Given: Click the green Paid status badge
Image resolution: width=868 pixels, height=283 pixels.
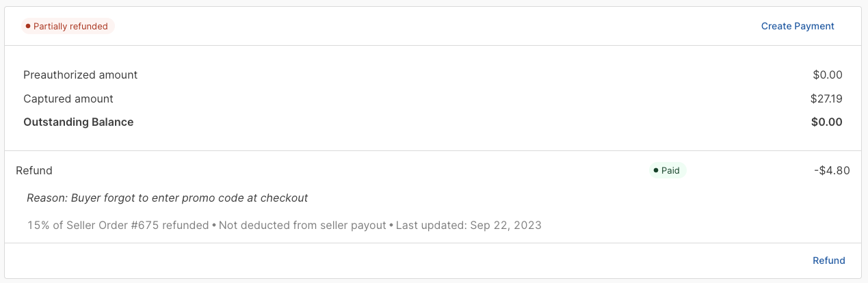Looking at the screenshot, I should tap(667, 170).
